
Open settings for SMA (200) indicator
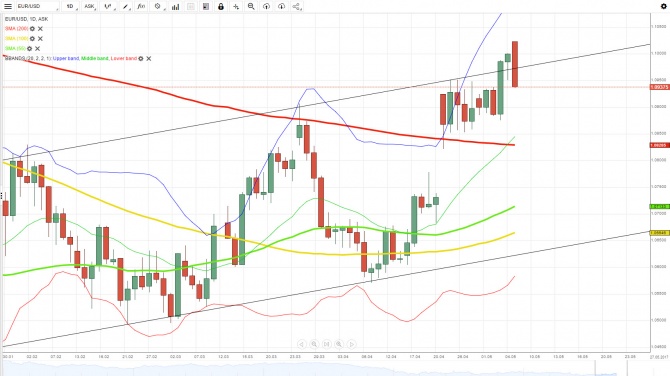coord(32,29)
